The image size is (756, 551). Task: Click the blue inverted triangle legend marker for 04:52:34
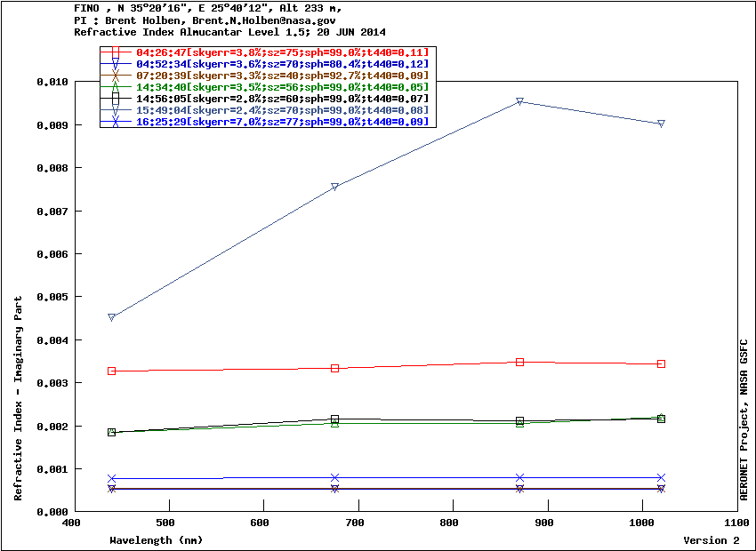[116, 64]
